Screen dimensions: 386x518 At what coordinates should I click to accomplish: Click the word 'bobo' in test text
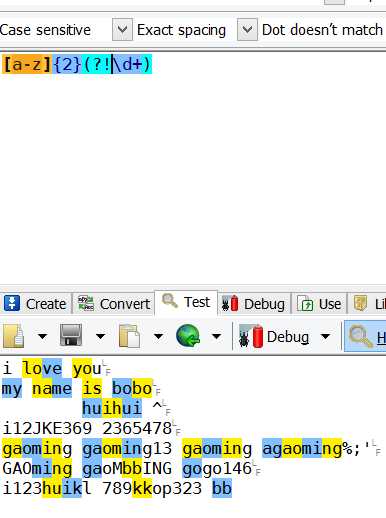[132, 389]
